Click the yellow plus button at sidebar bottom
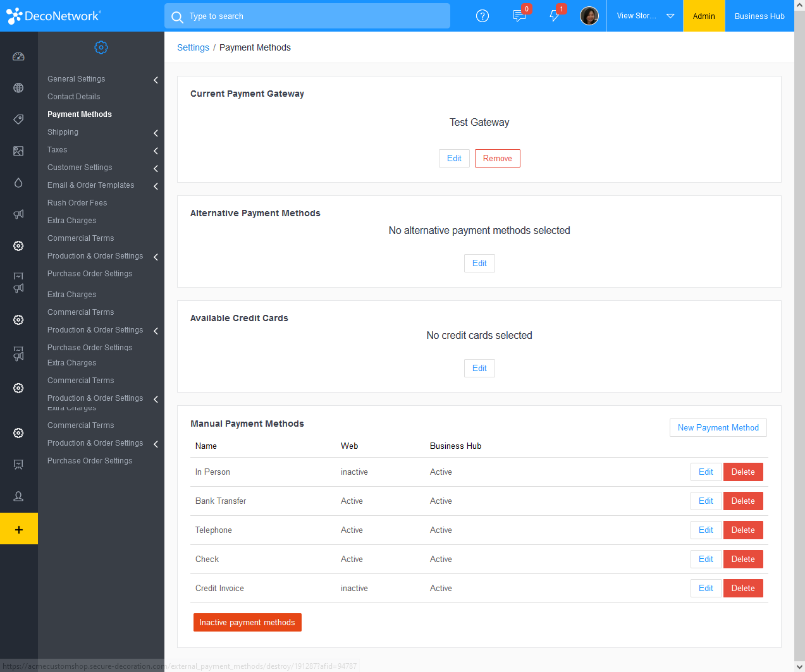 coord(18,528)
